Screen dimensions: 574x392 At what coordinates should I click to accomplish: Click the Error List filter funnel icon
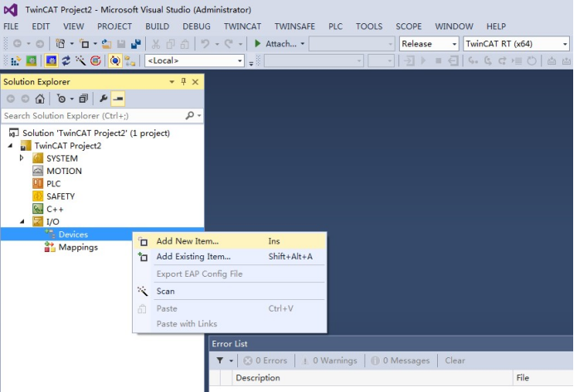pyautogui.click(x=220, y=361)
